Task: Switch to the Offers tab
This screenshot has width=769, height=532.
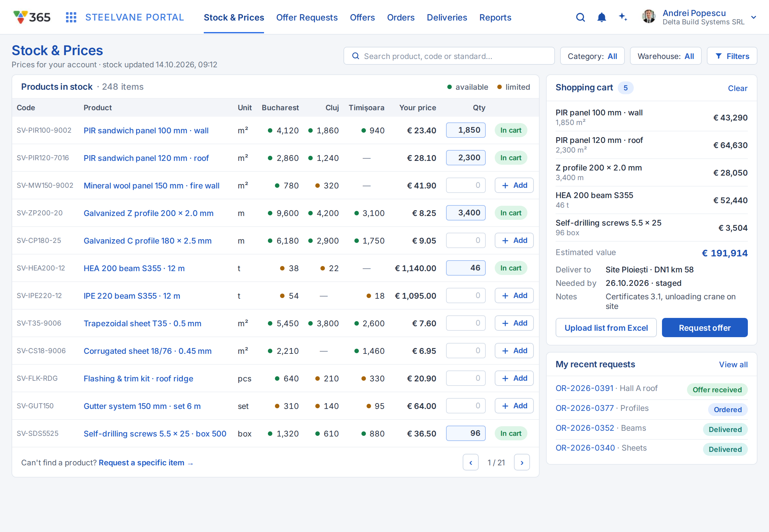Action: pos(362,17)
